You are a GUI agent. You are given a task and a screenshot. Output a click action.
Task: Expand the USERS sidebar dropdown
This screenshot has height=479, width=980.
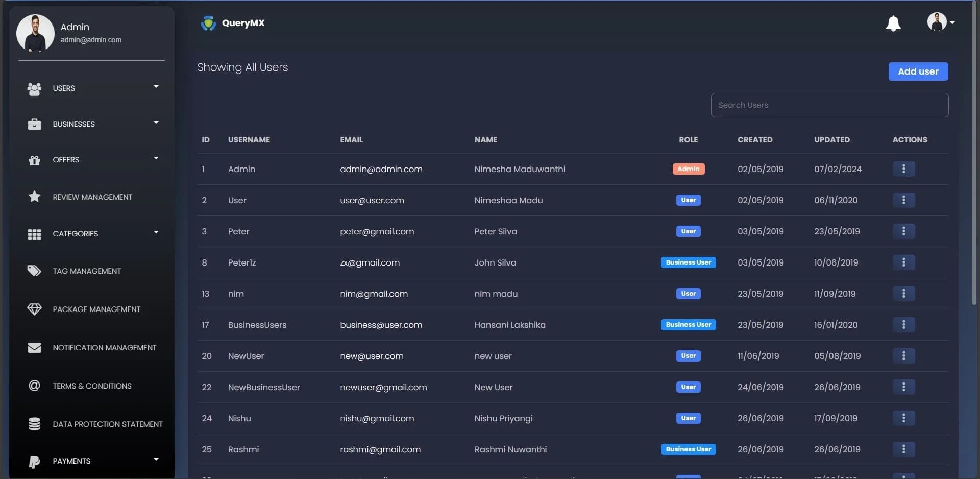tap(156, 86)
